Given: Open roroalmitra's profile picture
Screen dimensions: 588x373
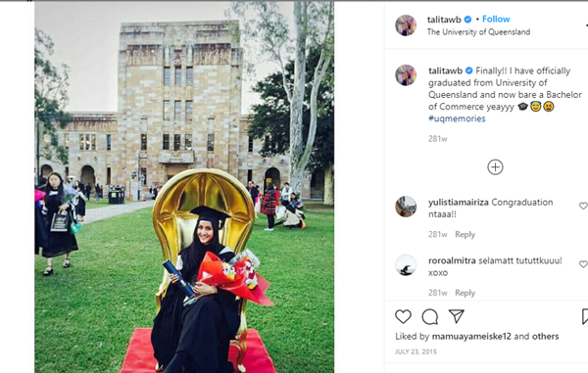Looking at the screenshot, I should pyautogui.click(x=406, y=265).
